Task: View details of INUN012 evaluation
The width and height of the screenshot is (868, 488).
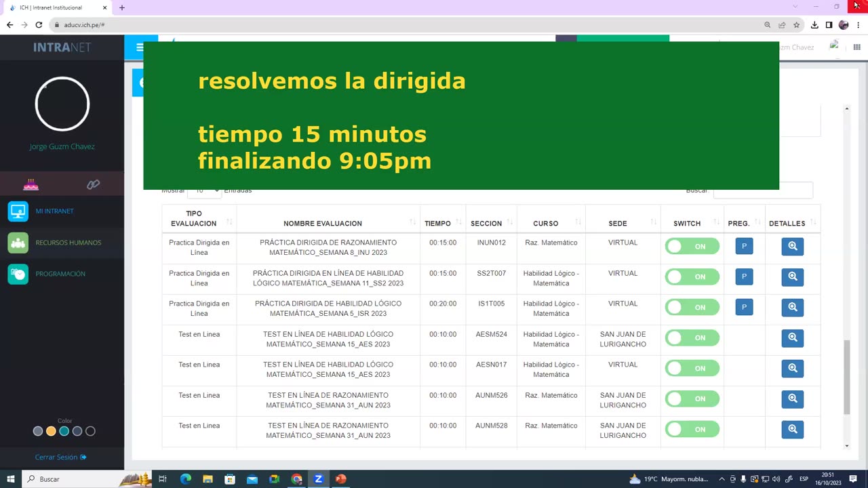Action: pyautogui.click(x=792, y=246)
